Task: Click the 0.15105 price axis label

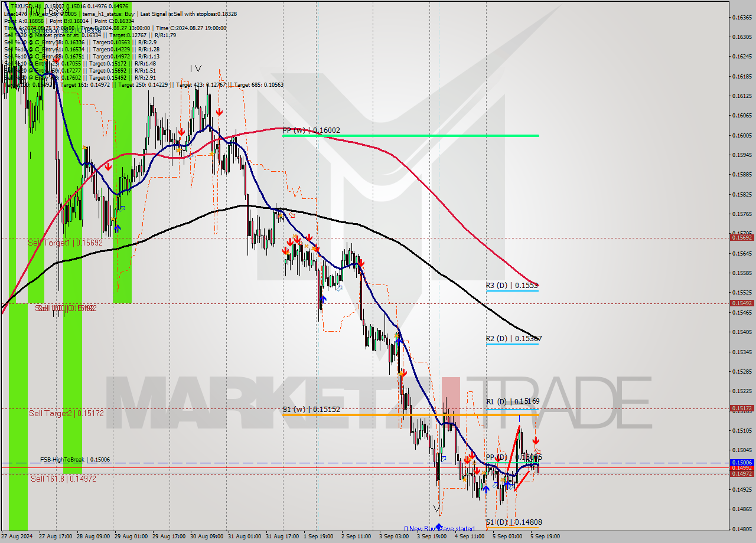Action: [x=742, y=430]
